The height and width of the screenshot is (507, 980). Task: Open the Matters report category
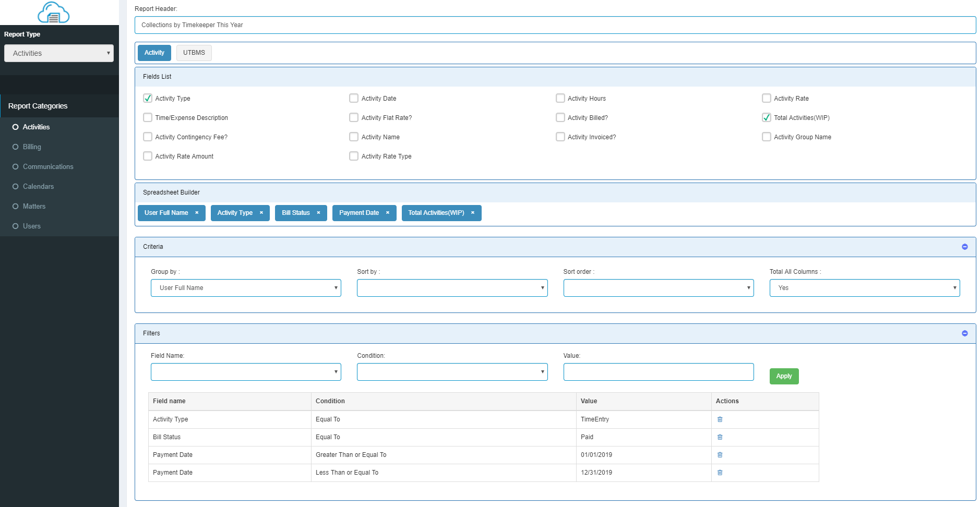coord(34,207)
